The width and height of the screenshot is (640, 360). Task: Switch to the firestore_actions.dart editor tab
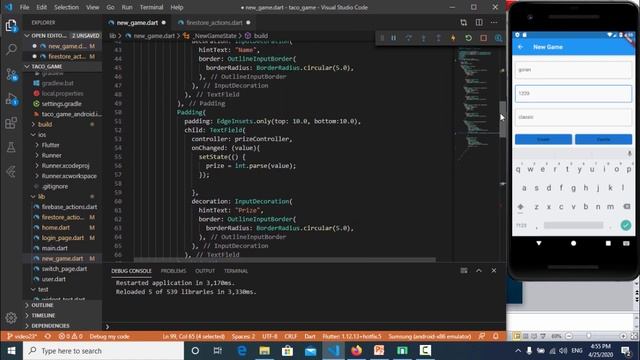pyautogui.click(x=214, y=23)
